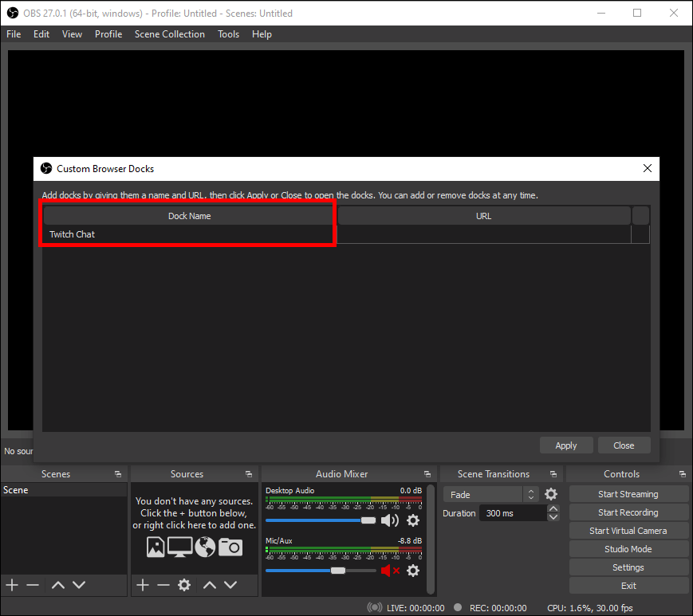Pop out the Audio Mixer dock

click(427, 474)
